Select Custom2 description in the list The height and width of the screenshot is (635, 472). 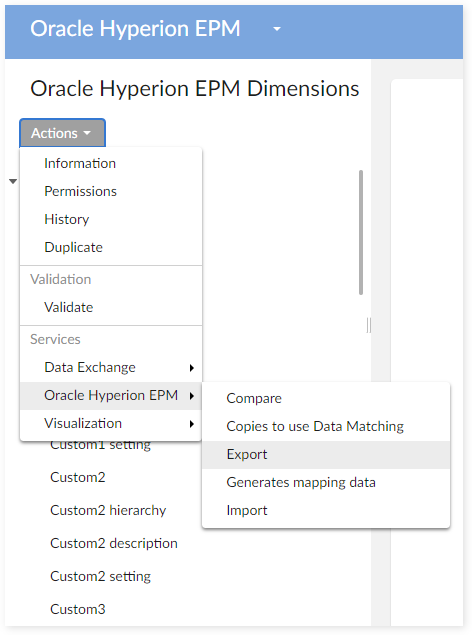pyautogui.click(x=114, y=543)
